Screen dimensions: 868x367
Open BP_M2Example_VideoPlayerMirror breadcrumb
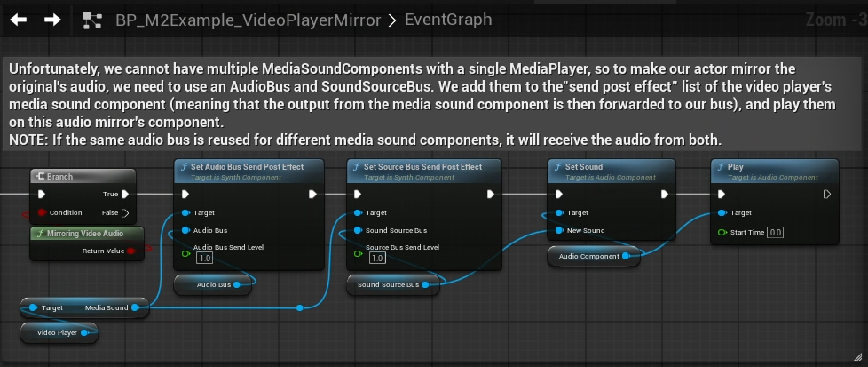click(248, 19)
